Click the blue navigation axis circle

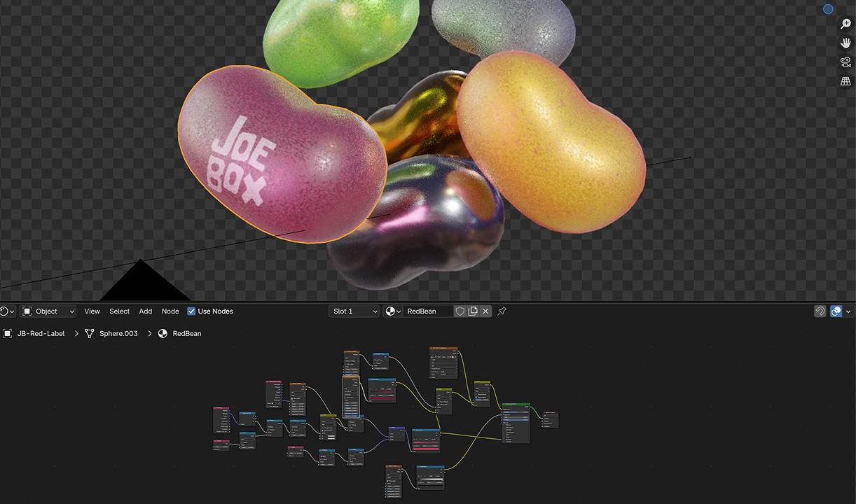click(x=828, y=9)
